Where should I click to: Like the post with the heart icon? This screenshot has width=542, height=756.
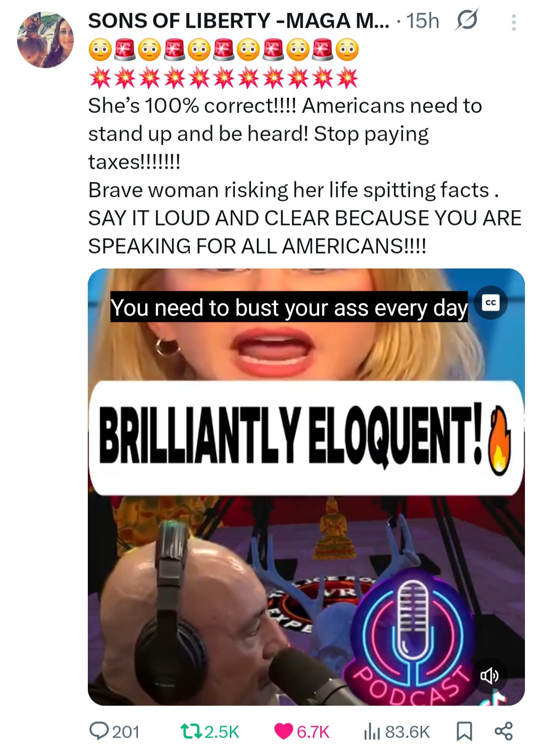click(x=284, y=731)
